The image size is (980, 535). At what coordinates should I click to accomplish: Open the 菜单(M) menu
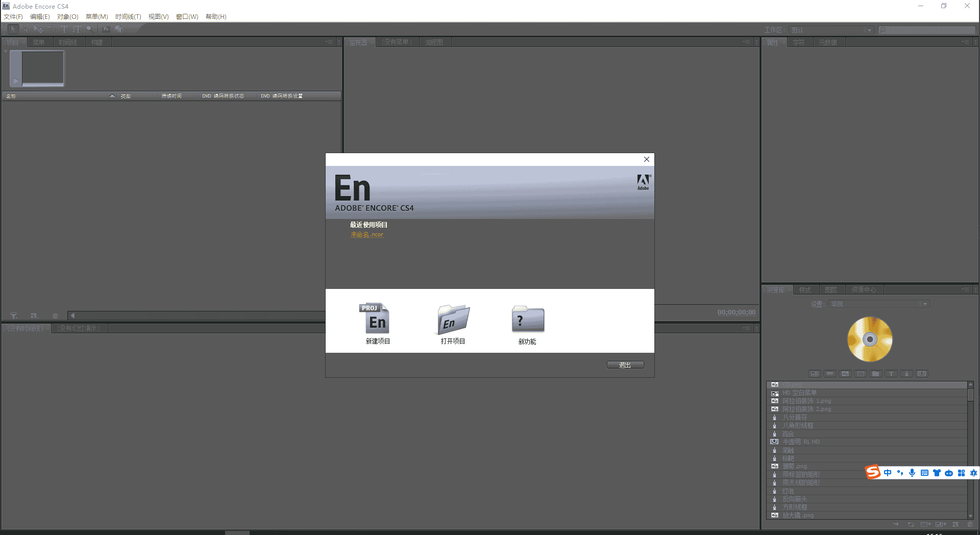click(96, 17)
